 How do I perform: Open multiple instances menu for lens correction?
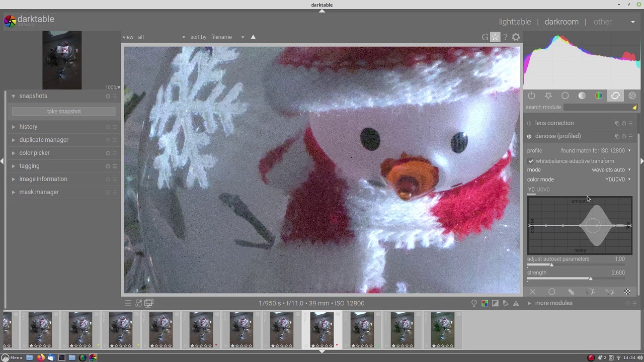pos(617,123)
